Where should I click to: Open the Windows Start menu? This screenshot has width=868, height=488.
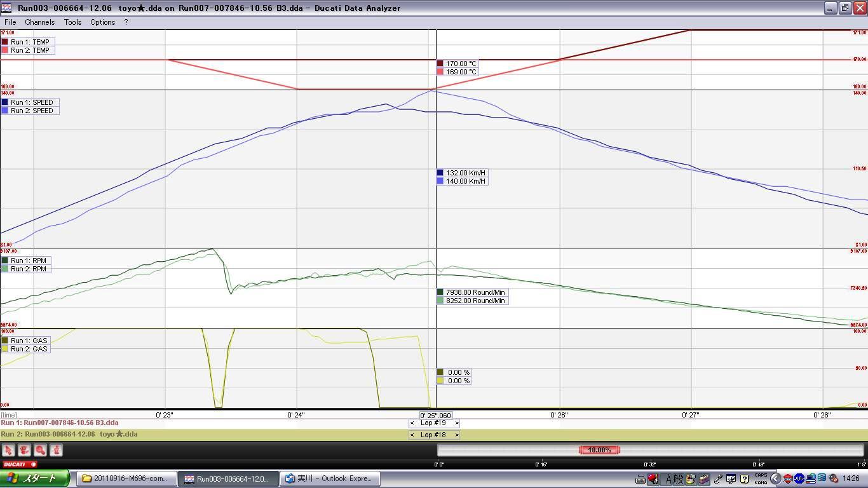coord(35,478)
